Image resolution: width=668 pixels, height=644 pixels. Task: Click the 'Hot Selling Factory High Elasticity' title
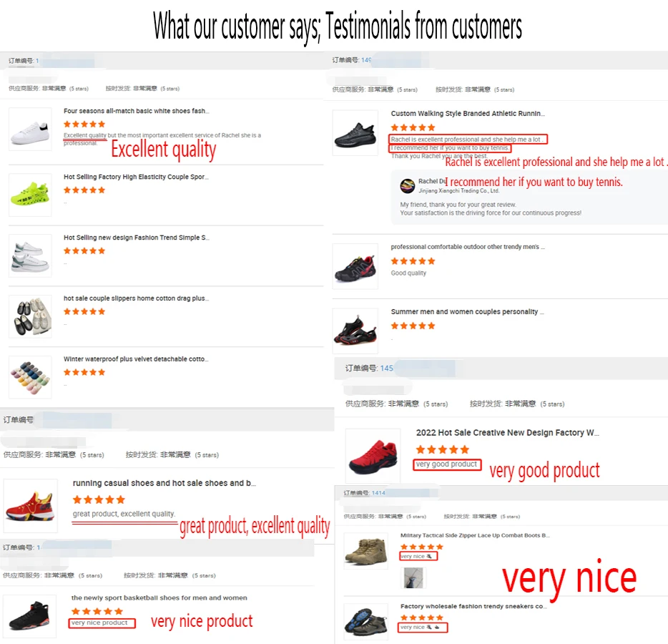tap(136, 177)
